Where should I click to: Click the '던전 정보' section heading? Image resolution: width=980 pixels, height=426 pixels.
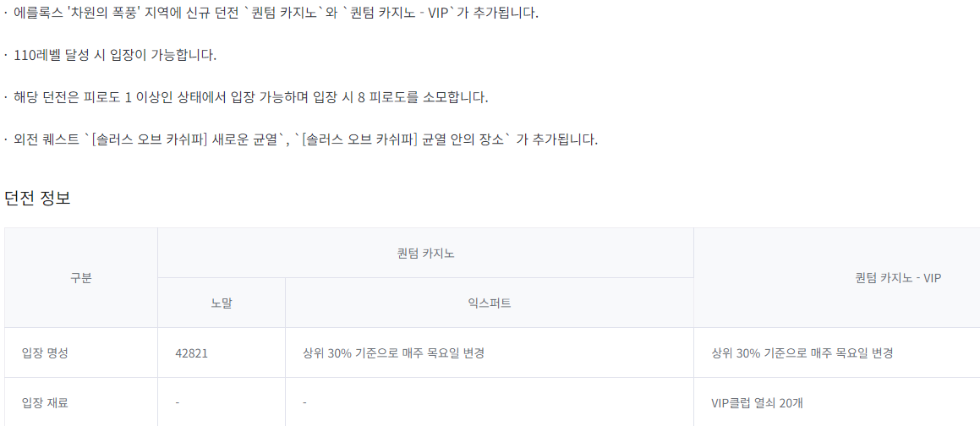38,199
